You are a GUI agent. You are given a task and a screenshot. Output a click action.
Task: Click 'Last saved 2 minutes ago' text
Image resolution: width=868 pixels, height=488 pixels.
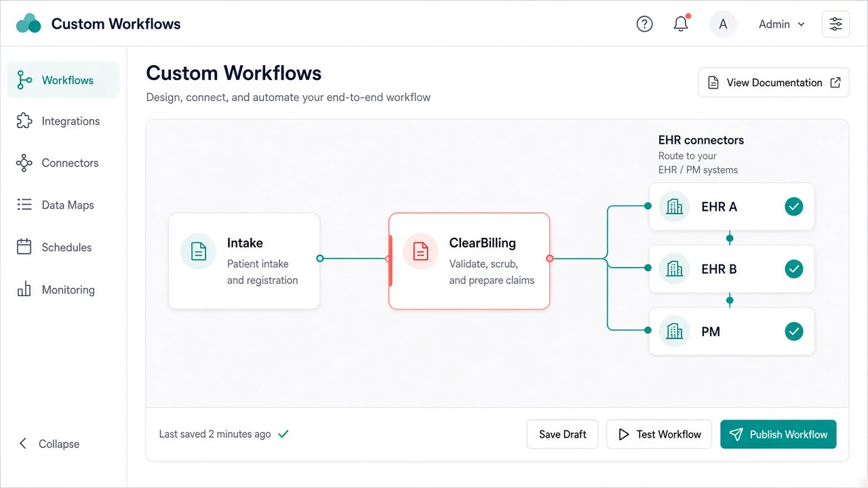(215, 434)
